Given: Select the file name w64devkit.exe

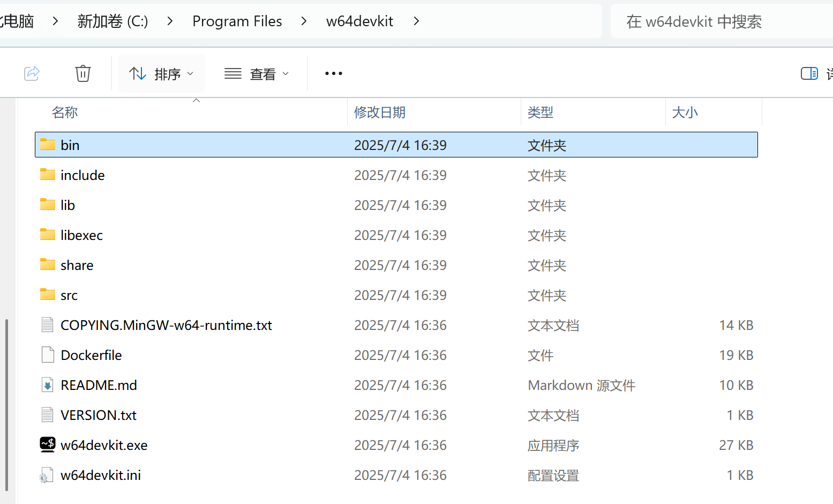Looking at the screenshot, I should coord(104,445).
